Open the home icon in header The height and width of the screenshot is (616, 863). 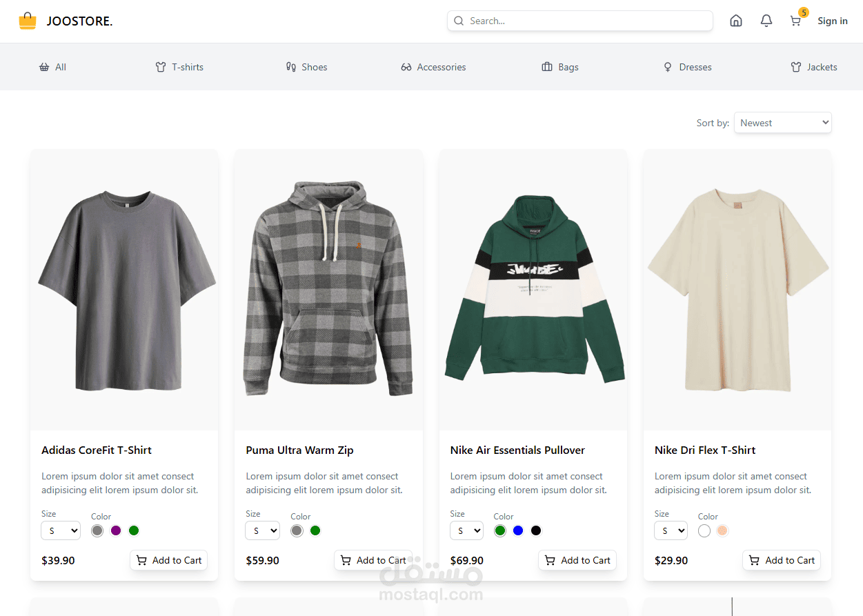coord(736,21)
